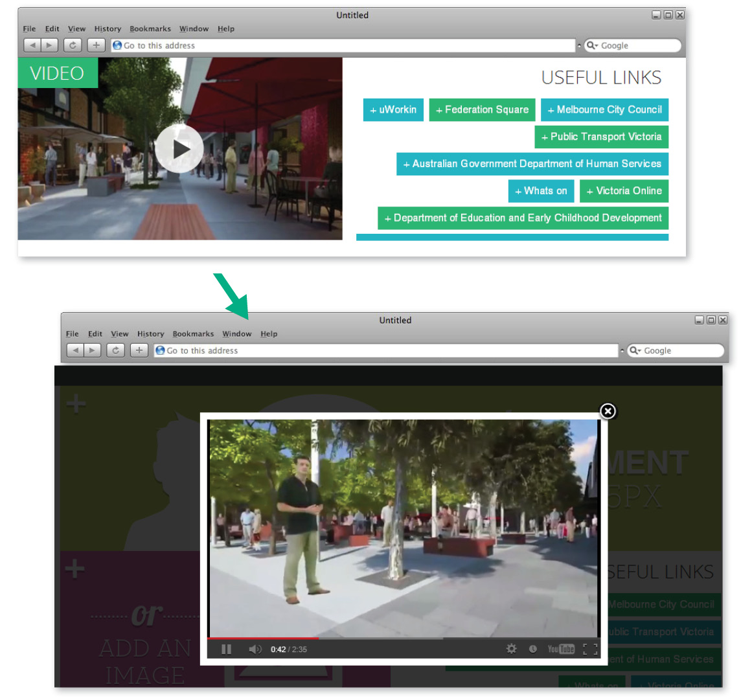This screenshot has height=700, width=752.
Task: Expand the address bar dropdown in upper browser
Action: pyautogui.click(x=579, y=46)
